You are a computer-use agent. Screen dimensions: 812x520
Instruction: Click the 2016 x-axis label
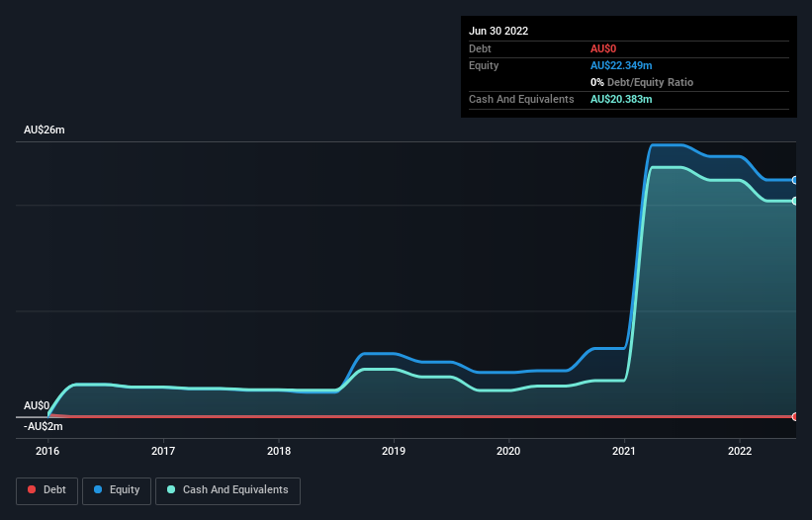tap(47, 451)
